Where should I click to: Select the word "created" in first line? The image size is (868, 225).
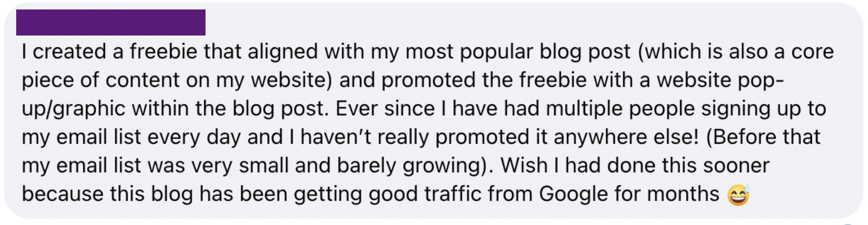click(x=69, y=51)
